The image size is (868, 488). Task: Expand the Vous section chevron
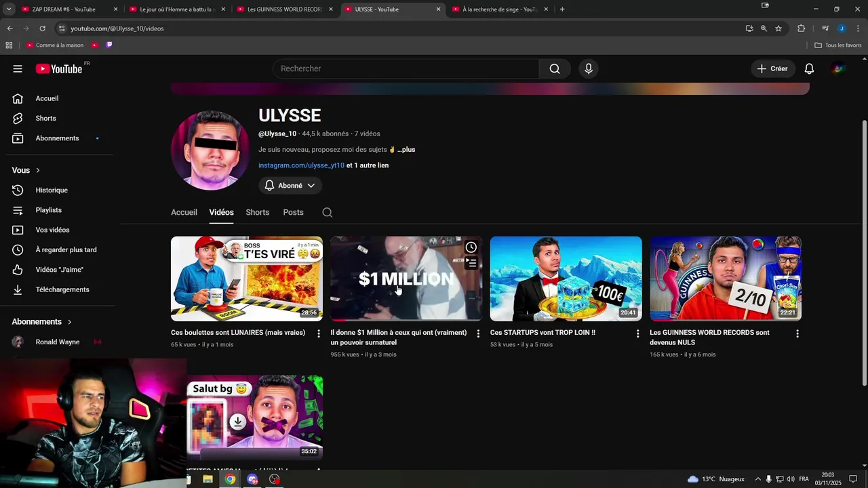[38, 170]
